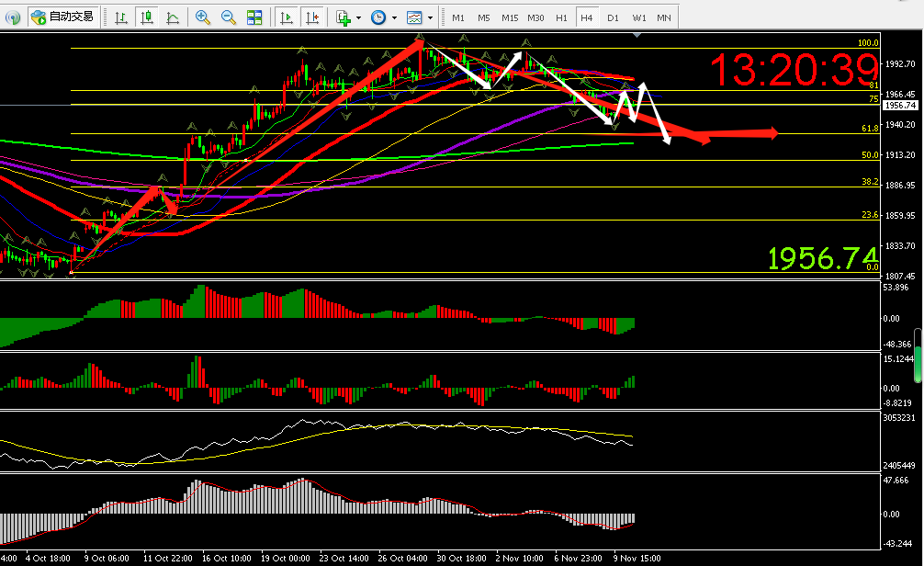This screenshot has width=924, height=566.
Task: Switch to candlestick chart display
Action: coord(146,17)
